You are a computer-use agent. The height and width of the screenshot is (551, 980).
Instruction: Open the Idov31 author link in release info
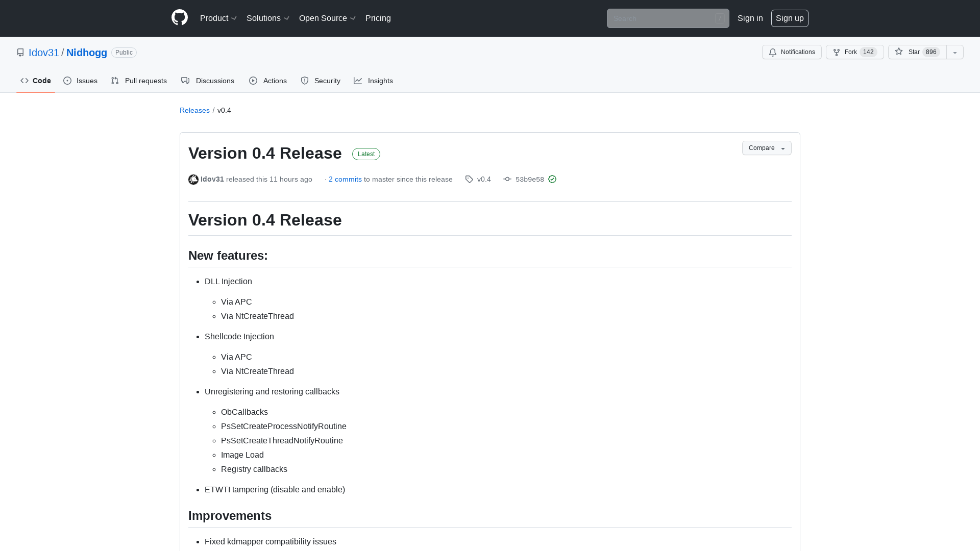[x=212, y=179]
